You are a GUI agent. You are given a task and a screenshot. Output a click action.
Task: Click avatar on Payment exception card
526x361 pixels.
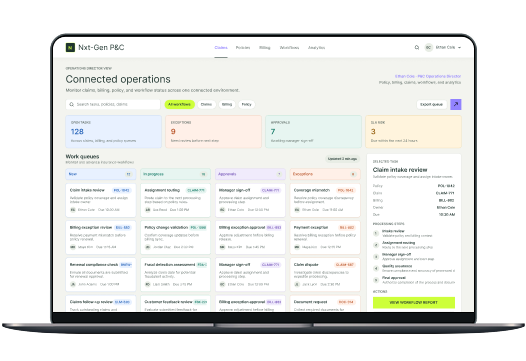tap(297, 247)
